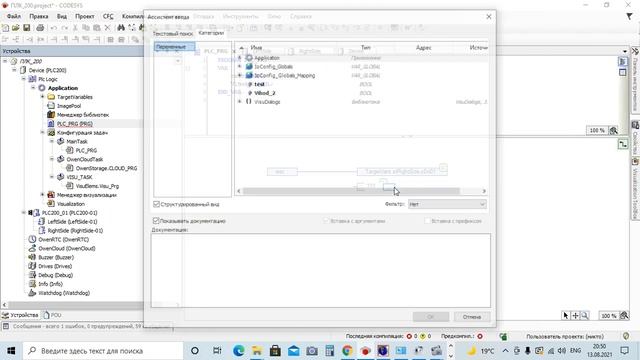Click the Windows taskbar search box

103,351
